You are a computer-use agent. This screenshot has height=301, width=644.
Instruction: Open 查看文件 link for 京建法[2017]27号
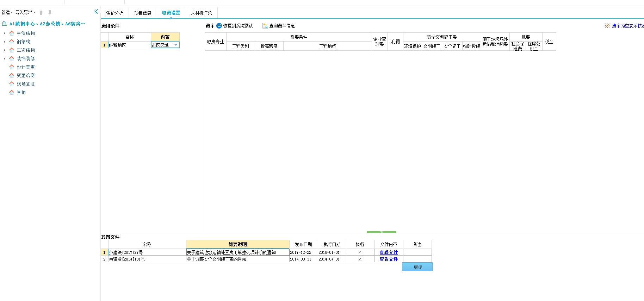pyautogui.click(x=389, y=252)
